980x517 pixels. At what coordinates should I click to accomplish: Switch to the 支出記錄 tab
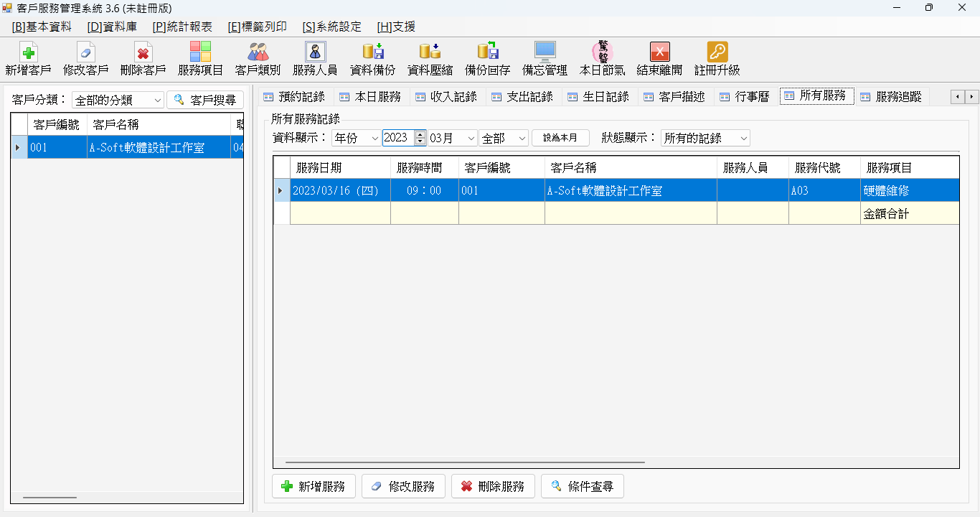[523, 97]
